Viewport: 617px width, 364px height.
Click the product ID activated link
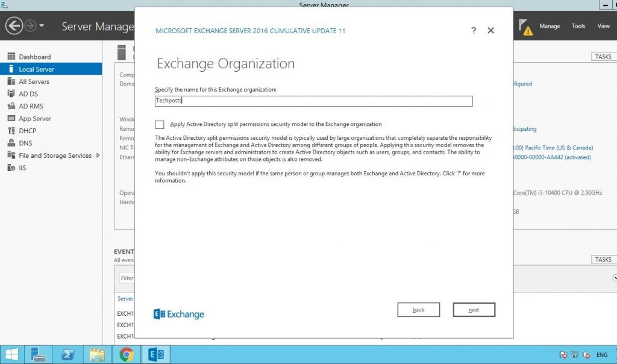[552, 157]
